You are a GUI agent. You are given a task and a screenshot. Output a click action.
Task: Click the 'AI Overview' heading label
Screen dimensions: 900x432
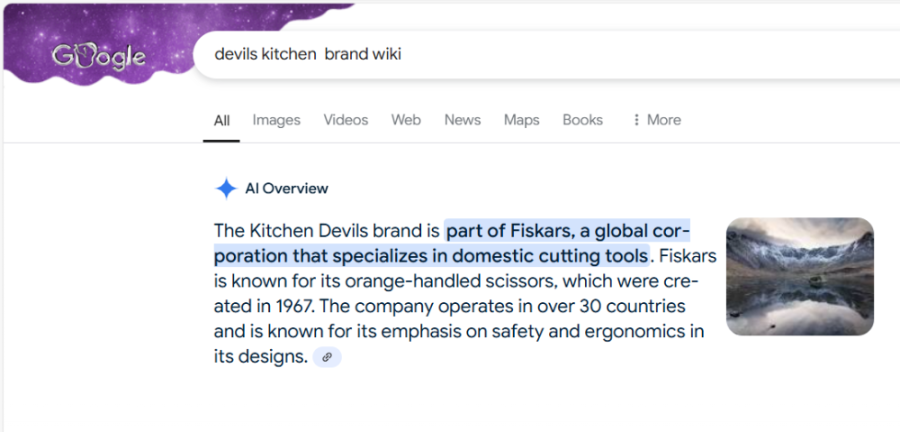point(286,188)
